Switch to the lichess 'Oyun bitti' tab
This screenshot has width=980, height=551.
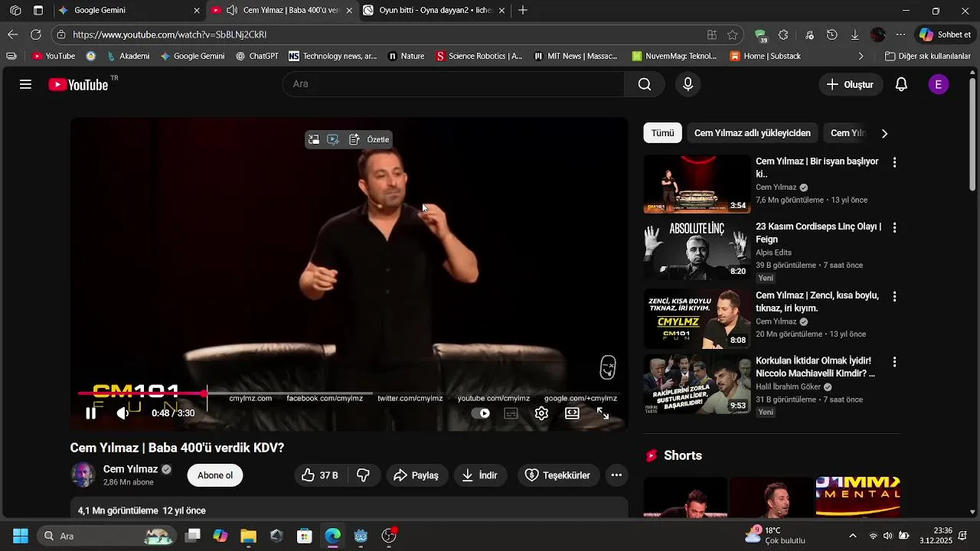point(434,11)
